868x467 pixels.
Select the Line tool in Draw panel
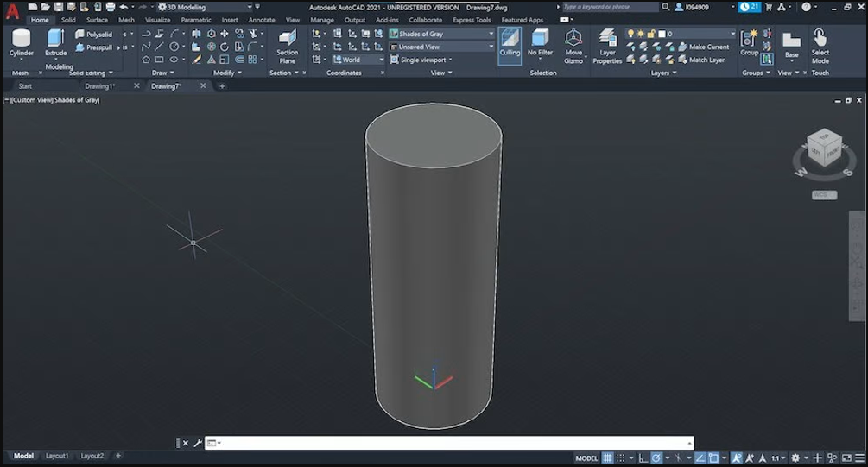(x=160, y=47)
